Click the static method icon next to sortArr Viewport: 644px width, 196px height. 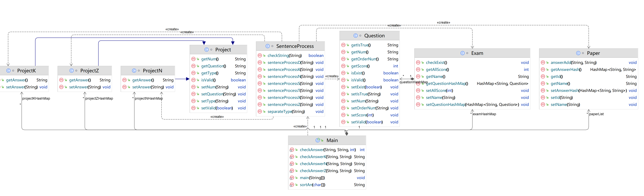[292, 185]
